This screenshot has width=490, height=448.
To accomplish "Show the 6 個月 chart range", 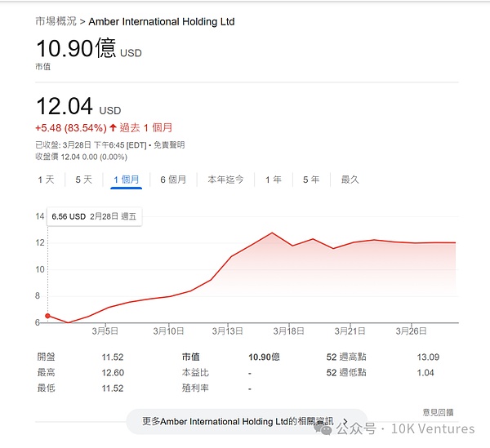I will [173, 180].
